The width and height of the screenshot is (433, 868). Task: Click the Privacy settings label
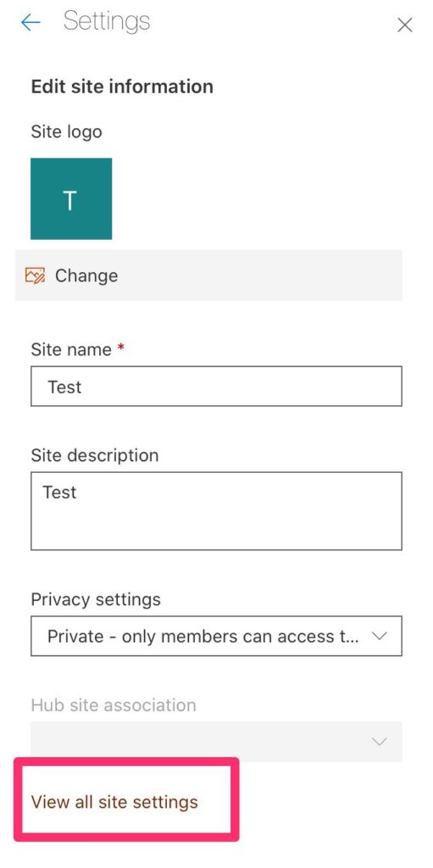96,599
